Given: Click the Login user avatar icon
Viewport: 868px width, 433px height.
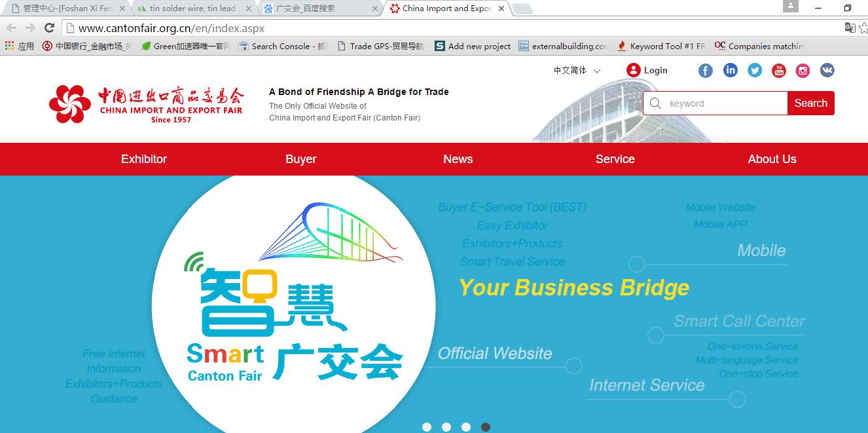Looking at the screenshot, I should (633, 70).
